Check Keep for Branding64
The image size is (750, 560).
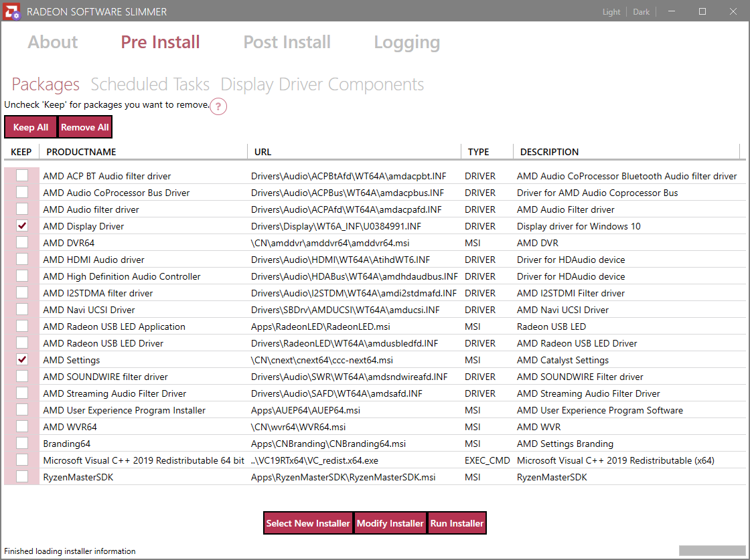click(22, 443)
